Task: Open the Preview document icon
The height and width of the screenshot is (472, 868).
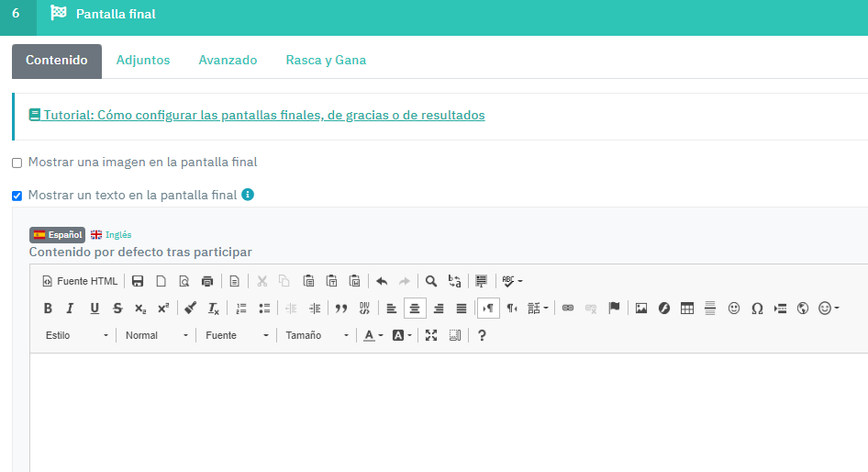Action: pyautogui.click(x=184, y=281)
